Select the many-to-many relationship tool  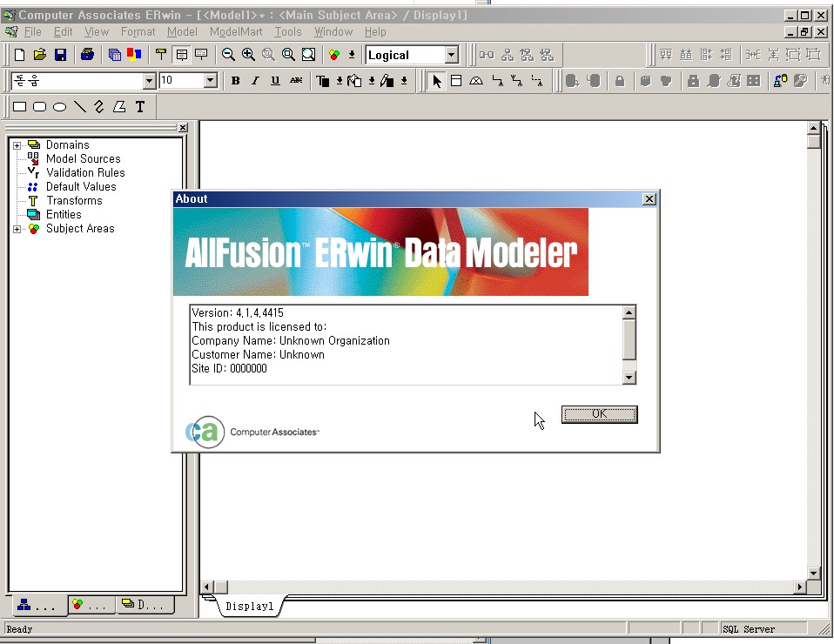[x=517, y=81]
